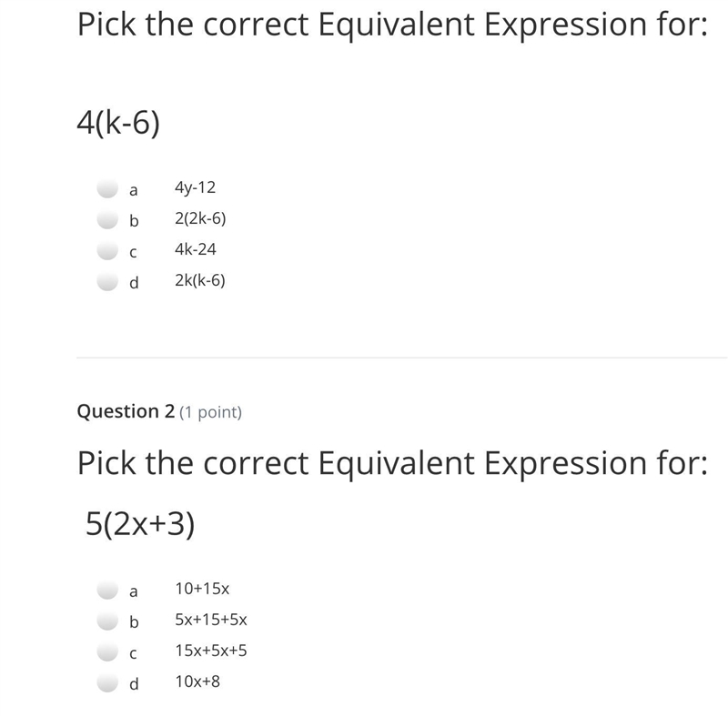Click the expression 5(2x+3)
The image size is (728, 717).
[x=140, y=524]
